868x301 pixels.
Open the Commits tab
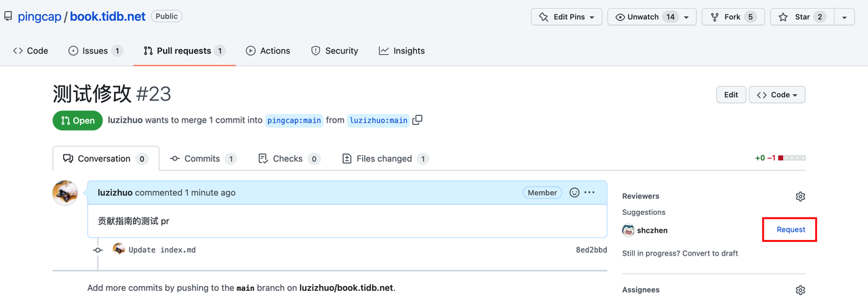coord(202,159)
